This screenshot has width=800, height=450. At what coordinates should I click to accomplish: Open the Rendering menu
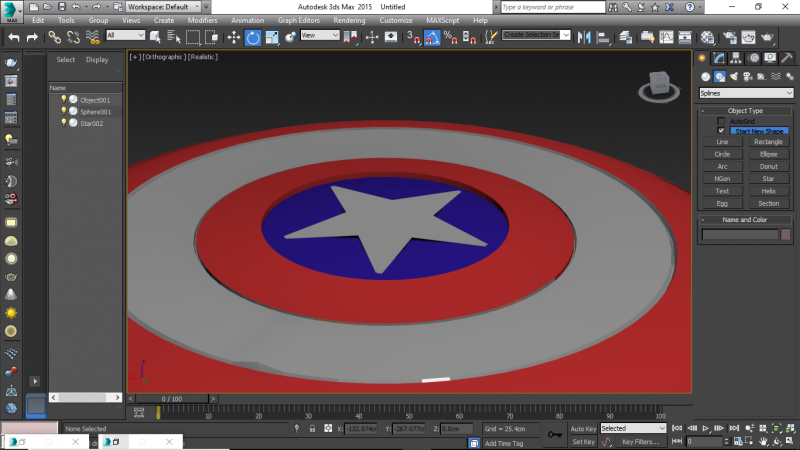349,20
